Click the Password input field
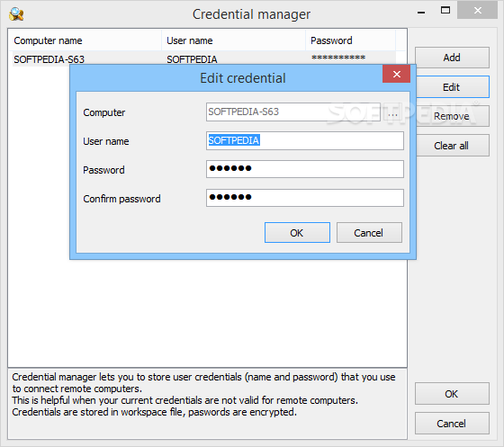The width and height of the screenshot is (504, 447). (x=305, y=169)
